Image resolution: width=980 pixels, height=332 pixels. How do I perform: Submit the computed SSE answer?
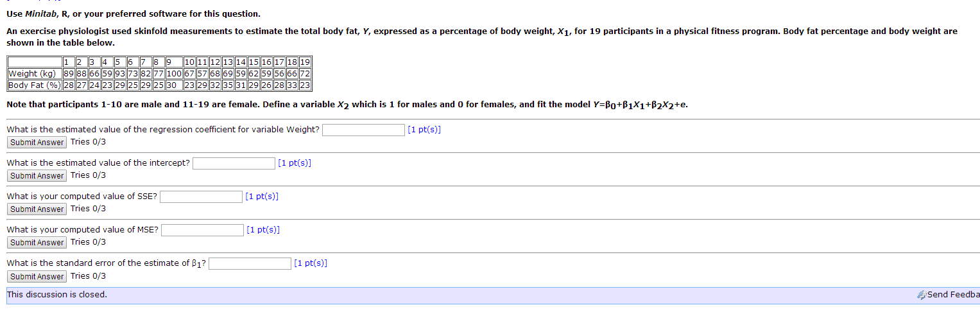(x=37, y=209)
